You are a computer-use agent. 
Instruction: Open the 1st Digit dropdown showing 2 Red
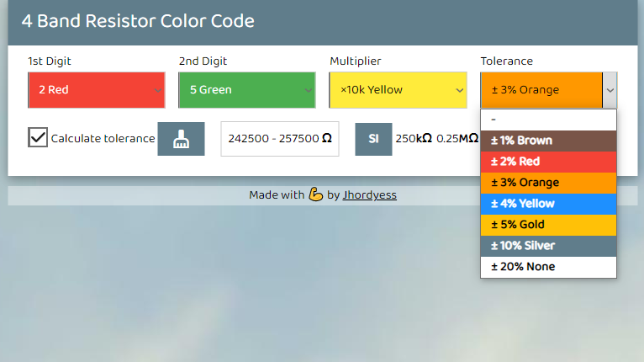[x=97, y=90]
